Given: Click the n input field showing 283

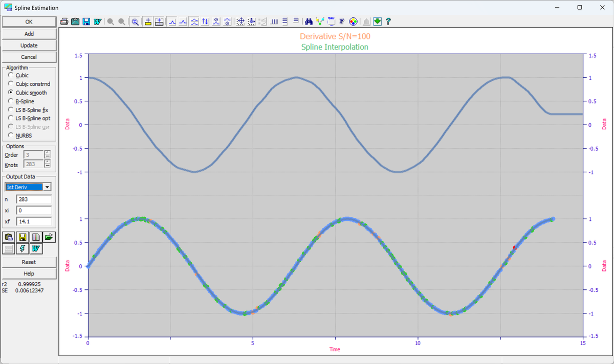Looking at the screenshot, I should click(34, 199).
